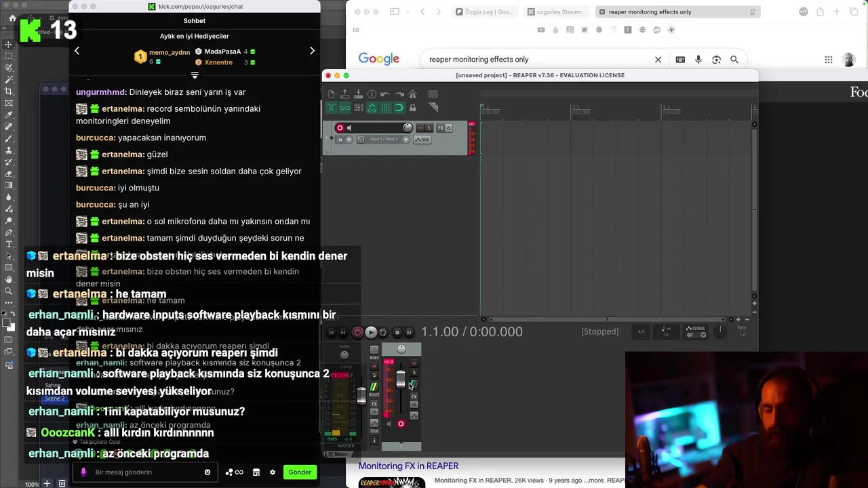
Task: Open emoji picker in chat input
Action: pyautogui.click(x=208, y=472)
